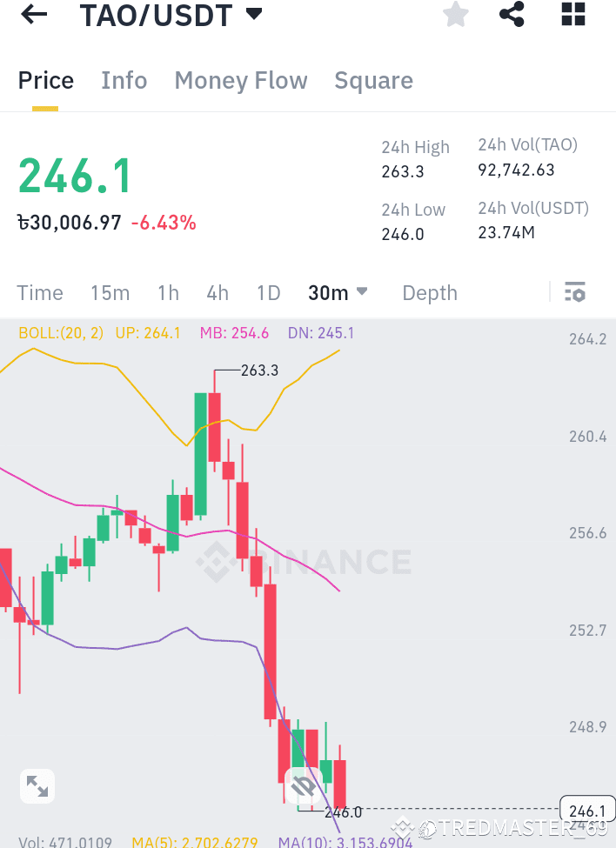The image size is (616, 848).
Task: Open the Money Flow tab
Action: pos(241,80)
